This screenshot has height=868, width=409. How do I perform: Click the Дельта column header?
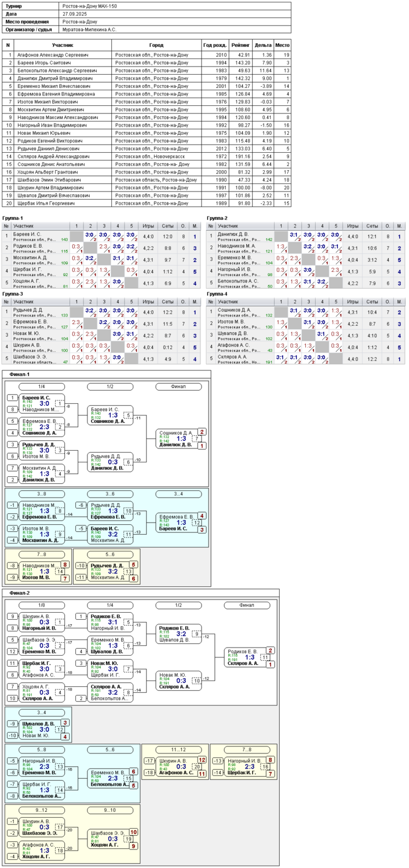pyautogui.click(x=263, y=45)
